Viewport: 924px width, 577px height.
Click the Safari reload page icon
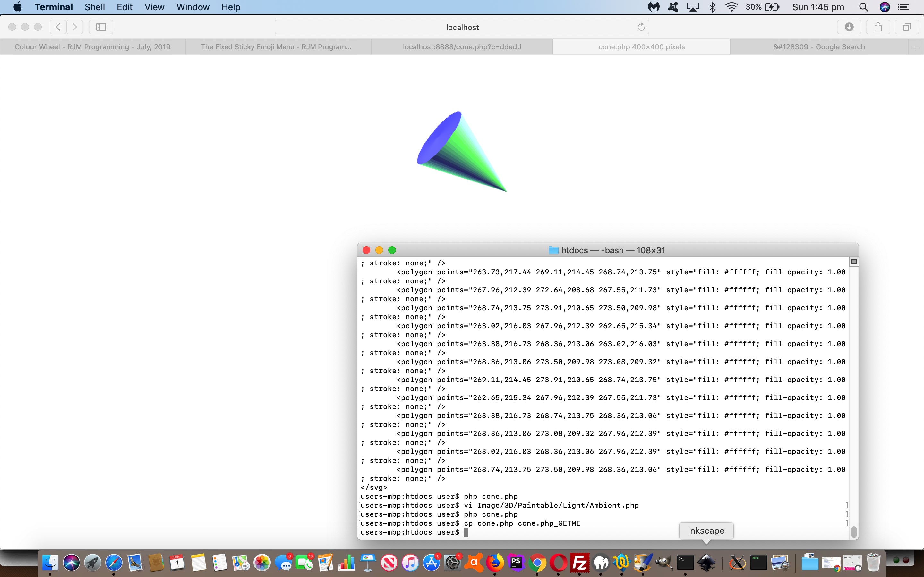(641, 27)
